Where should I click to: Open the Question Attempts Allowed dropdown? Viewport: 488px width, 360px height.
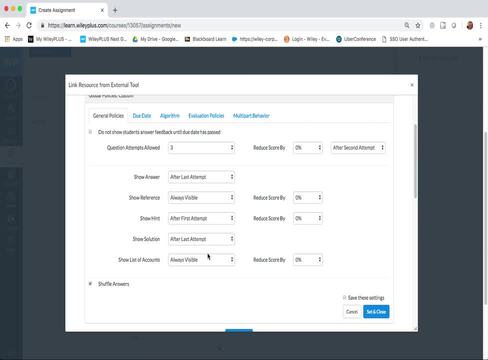[201, 148]
